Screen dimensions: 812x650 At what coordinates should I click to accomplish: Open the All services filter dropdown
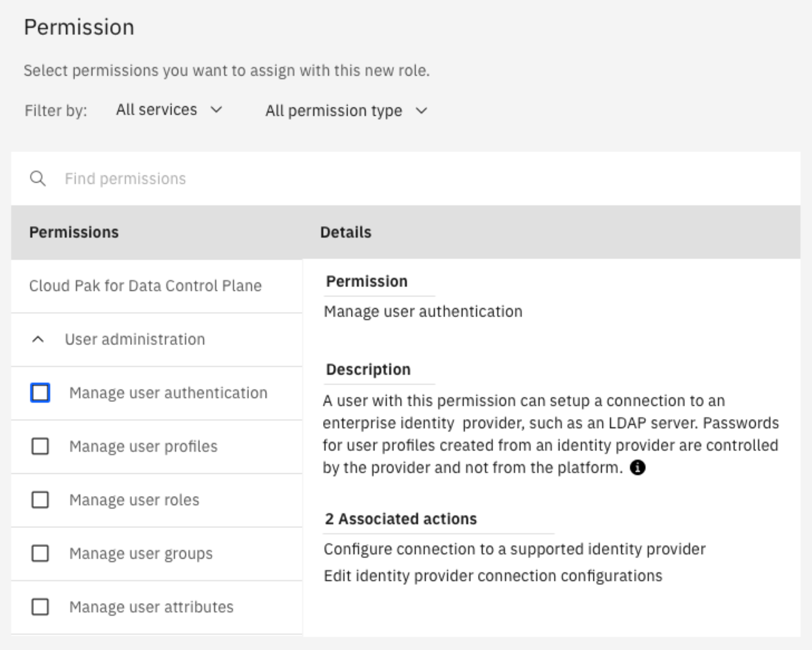coord(169,110)
